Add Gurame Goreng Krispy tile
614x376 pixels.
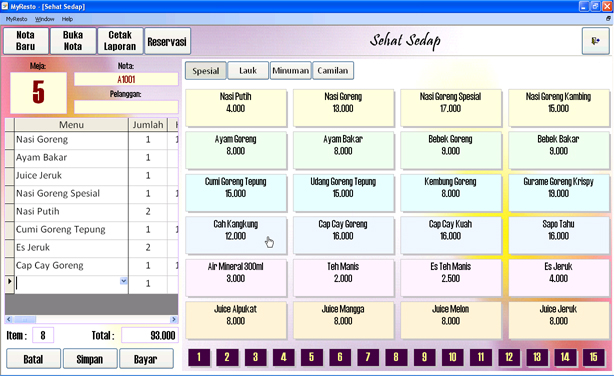point(559,193)
